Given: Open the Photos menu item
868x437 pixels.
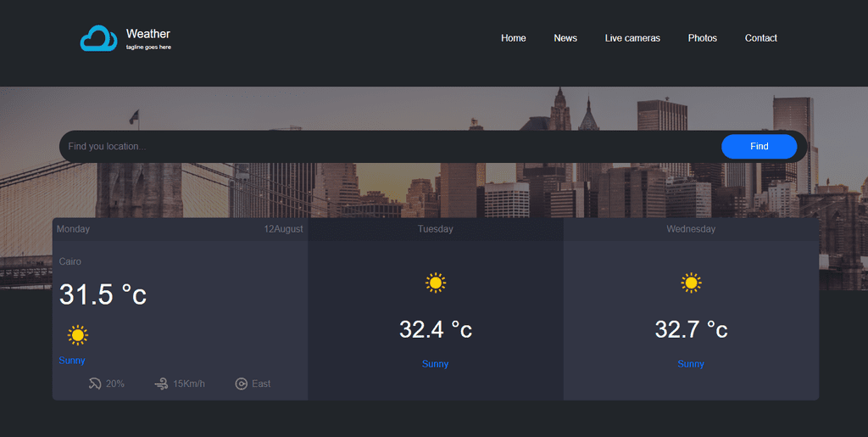Looking at the screenshot, I should coord(703,38).
